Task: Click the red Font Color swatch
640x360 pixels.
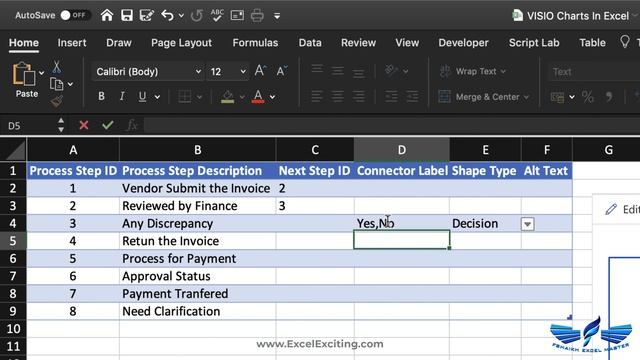Action: (258, 97)
